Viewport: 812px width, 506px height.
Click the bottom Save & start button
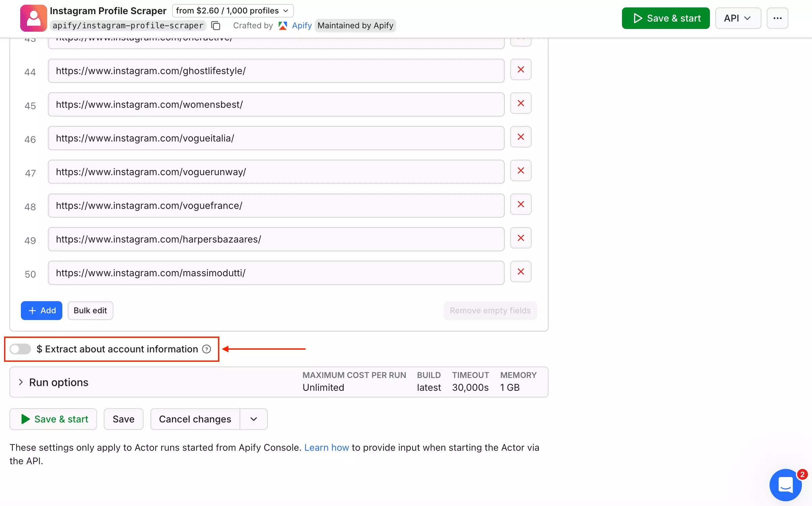53,419
